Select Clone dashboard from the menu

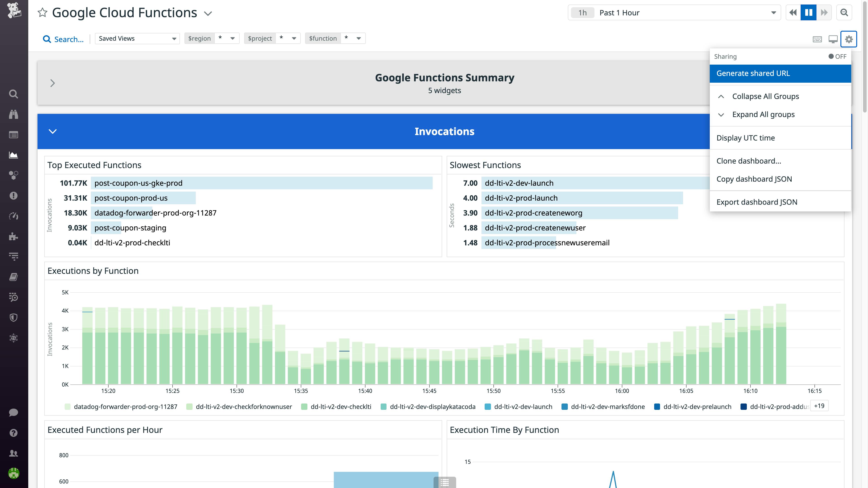pos(749,161)
